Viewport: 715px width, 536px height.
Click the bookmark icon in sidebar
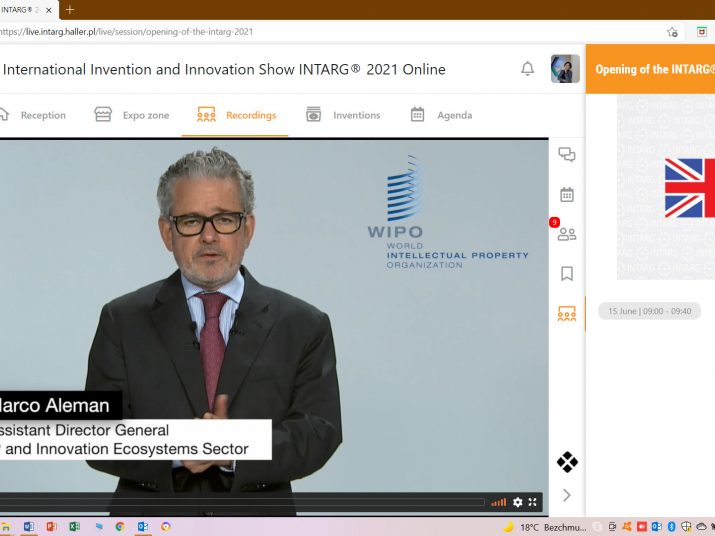(x=567, y=273)
